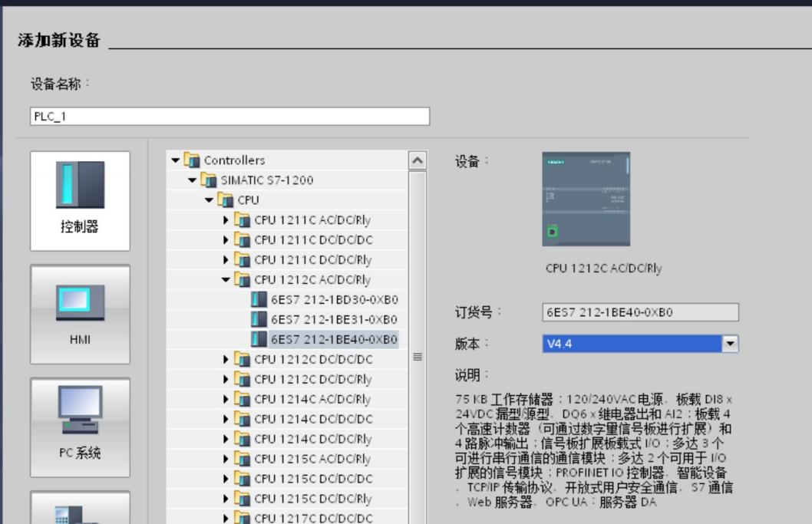Select CPU 1212C DC/DC/DC in tree
812x524 pixels.
point(313,359)
